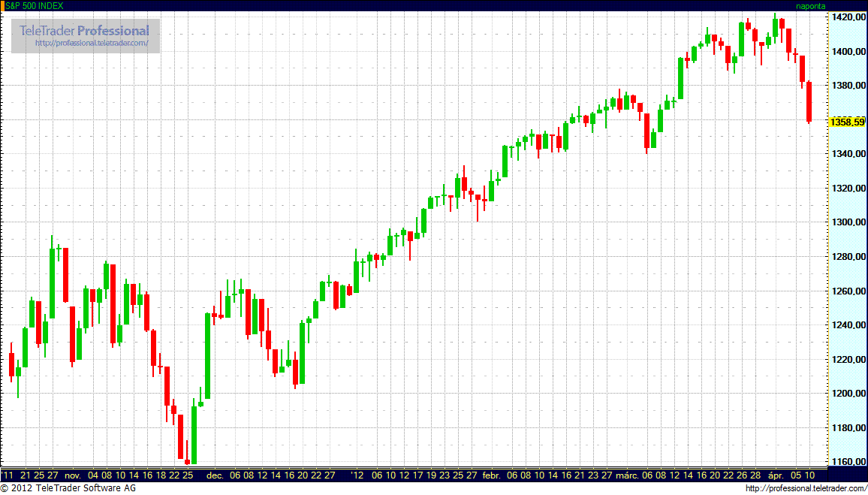Click the S&P 500 INDEX chart title
868x495 pixels.
pos(35,5)
